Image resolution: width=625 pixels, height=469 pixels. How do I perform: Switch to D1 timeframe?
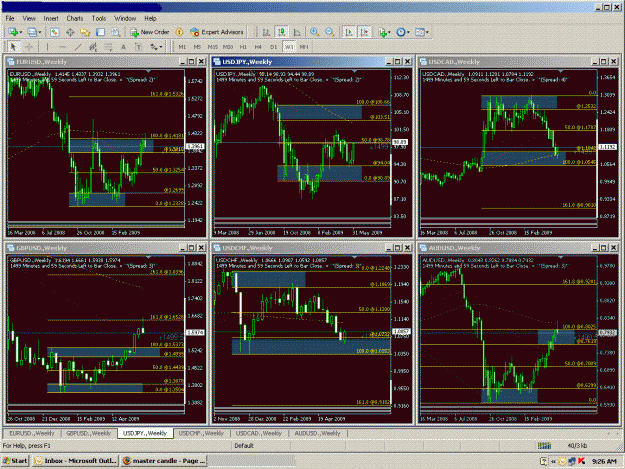(x=273, y=47)
